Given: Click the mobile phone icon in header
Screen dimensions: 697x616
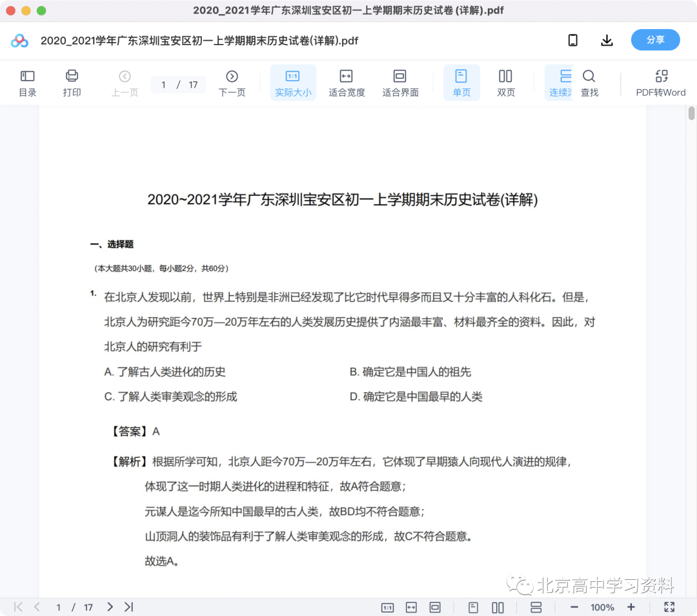Looking at the screenshot, I should [x=573, y=41].
